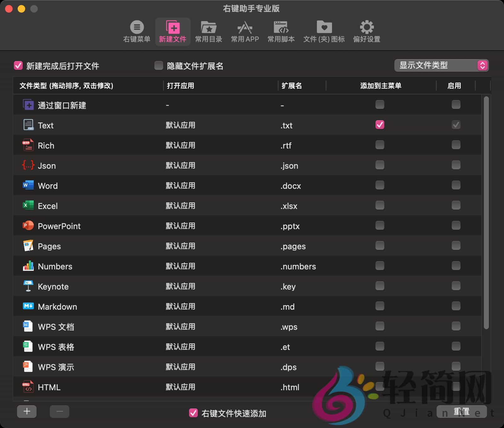This screenshot has height=428, width=504.
Task: Uncheck 右键文件快速添加 at the bottom
Action: point(193,414)
